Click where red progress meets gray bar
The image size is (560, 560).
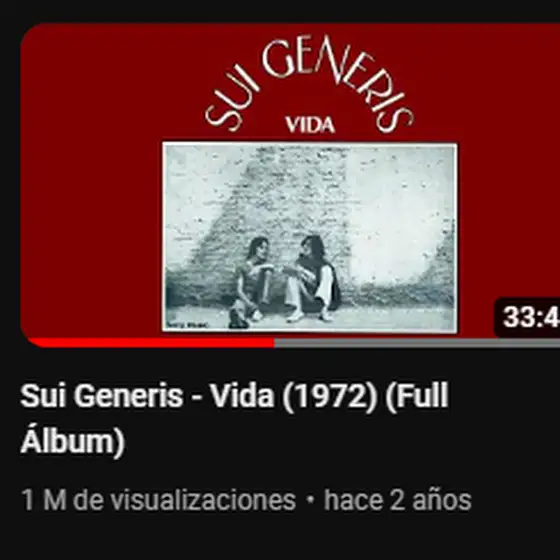pyautogui.click(x=275, y=343)
